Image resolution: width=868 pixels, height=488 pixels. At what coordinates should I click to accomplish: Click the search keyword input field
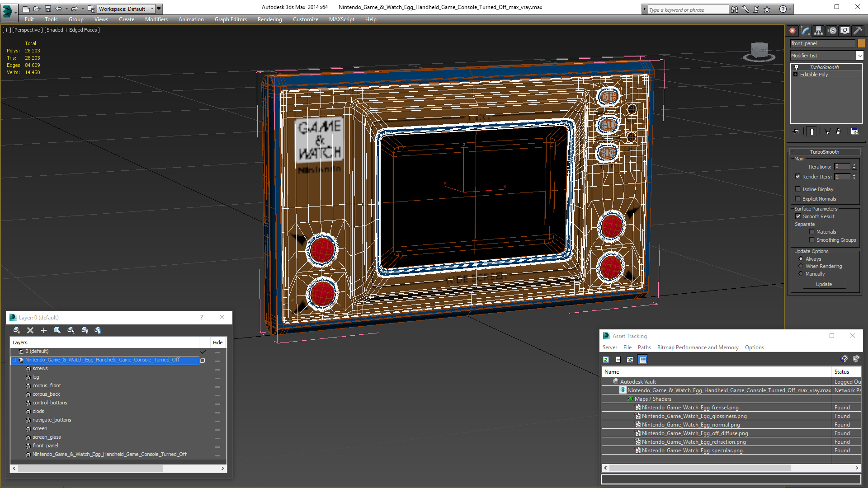tap(688, 9)
